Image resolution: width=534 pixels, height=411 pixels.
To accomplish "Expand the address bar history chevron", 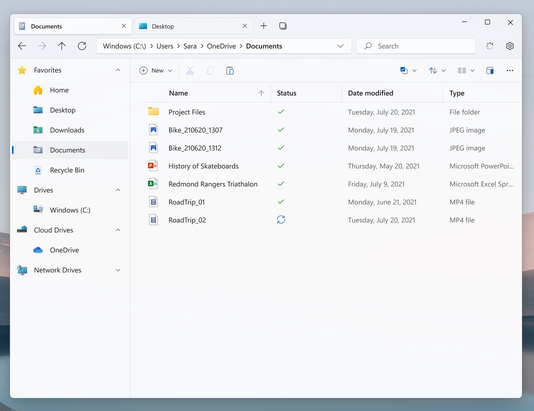I will click(340, 46).
